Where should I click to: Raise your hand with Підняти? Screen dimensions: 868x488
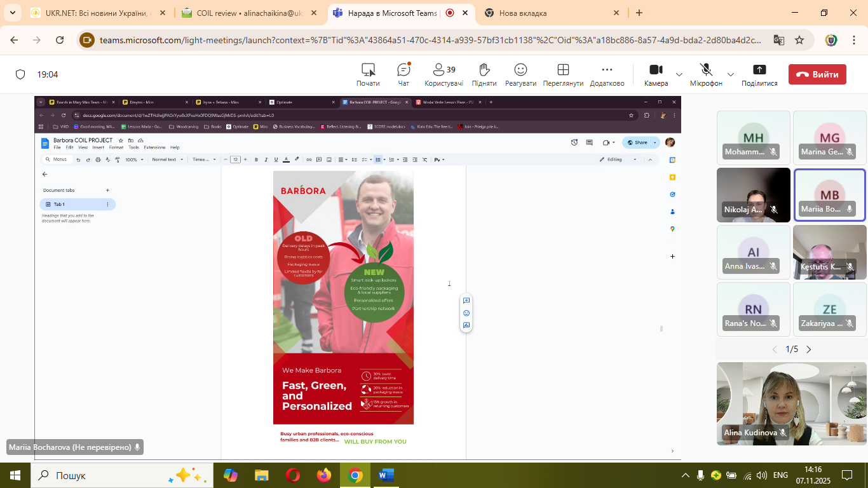point(484,74)
